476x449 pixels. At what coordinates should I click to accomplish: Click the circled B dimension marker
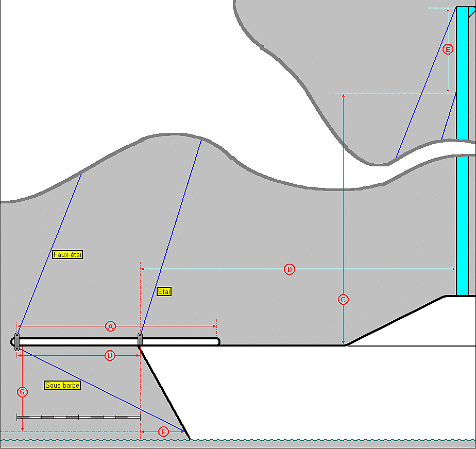[110, 355]
